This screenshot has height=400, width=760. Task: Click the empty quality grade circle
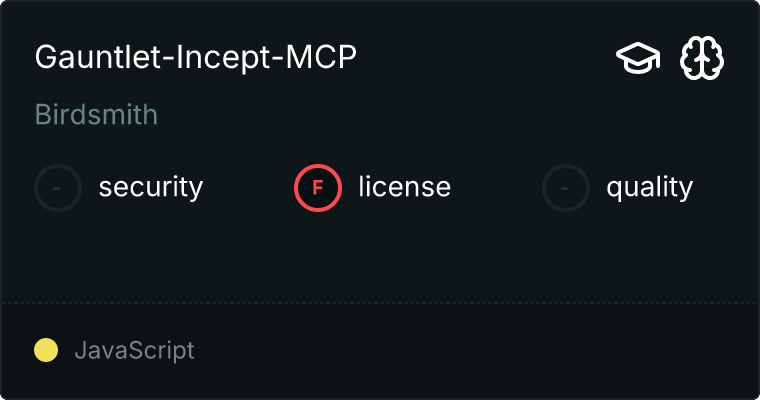pyautogui.click(x=566, y=188)
